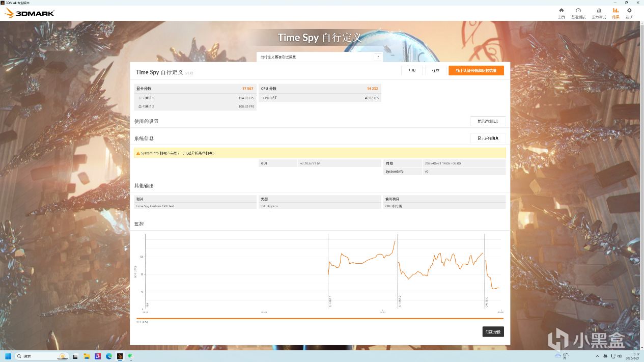Click the weather widget in the system tray
The image size is (644, 362).
(562, 355)
